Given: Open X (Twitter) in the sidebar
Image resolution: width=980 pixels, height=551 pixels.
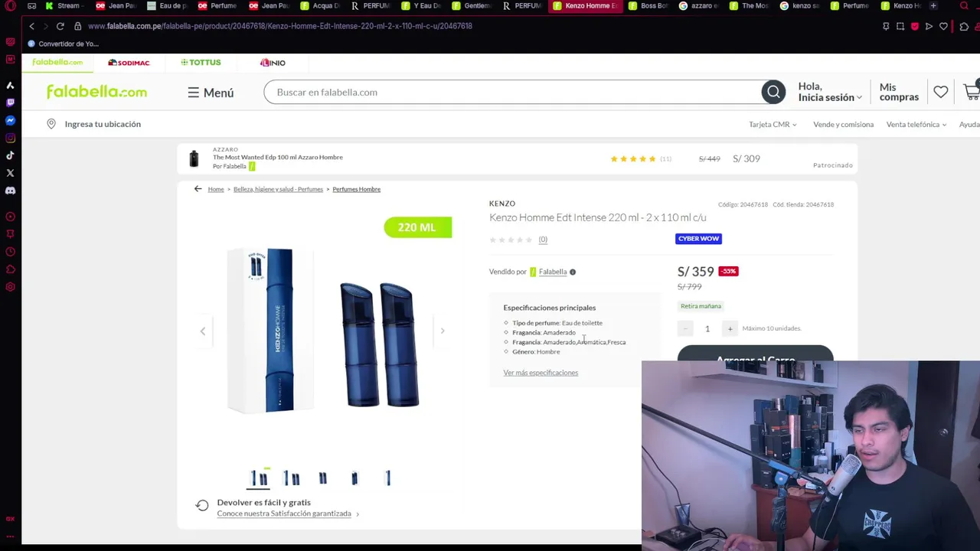Looking at the screenshot, I should click(x=10, y=173).
